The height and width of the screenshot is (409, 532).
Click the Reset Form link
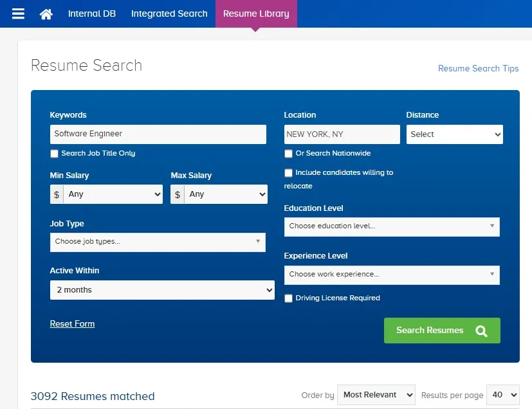point(72,323)
